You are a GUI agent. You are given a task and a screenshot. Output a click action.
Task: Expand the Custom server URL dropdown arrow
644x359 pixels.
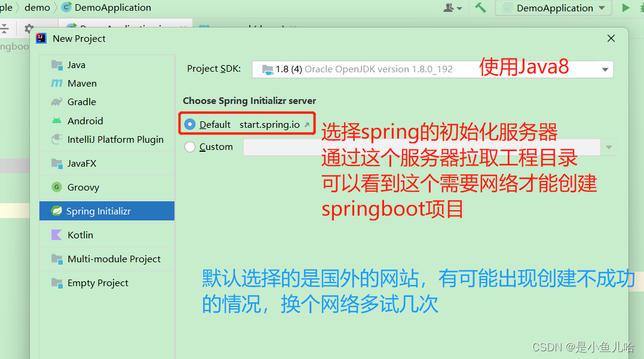(x=609, y=147)
